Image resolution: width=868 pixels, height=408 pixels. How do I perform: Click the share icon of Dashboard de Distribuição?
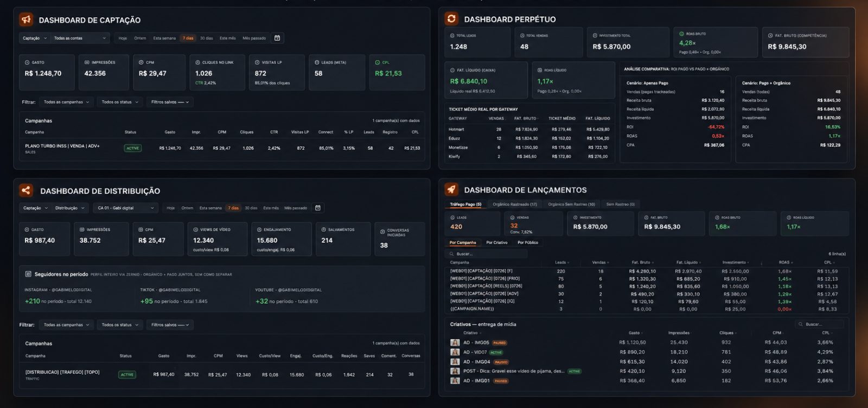26,190
